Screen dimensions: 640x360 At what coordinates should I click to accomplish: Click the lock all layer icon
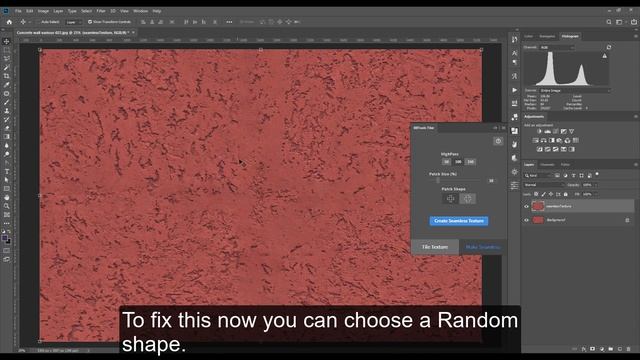(565, 194)
